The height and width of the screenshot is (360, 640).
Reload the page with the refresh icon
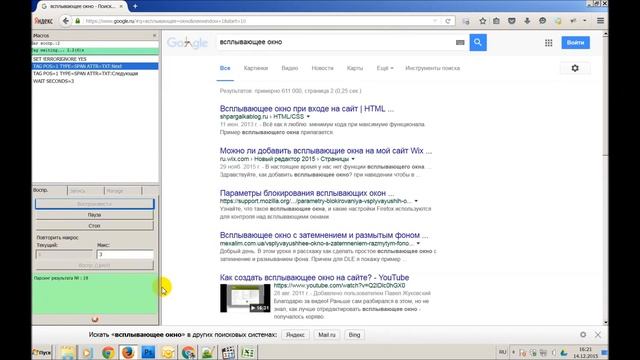click(x=448, y=21)
